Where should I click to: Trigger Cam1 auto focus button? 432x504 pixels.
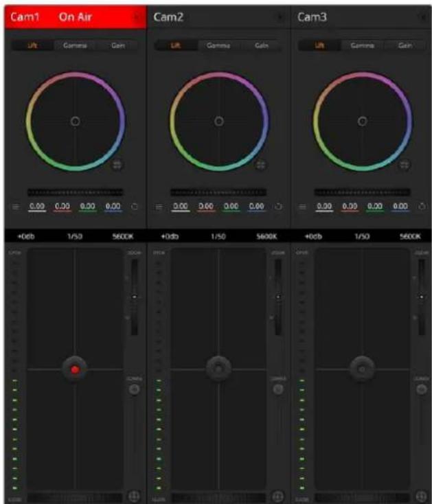click(x=134, y=496)
